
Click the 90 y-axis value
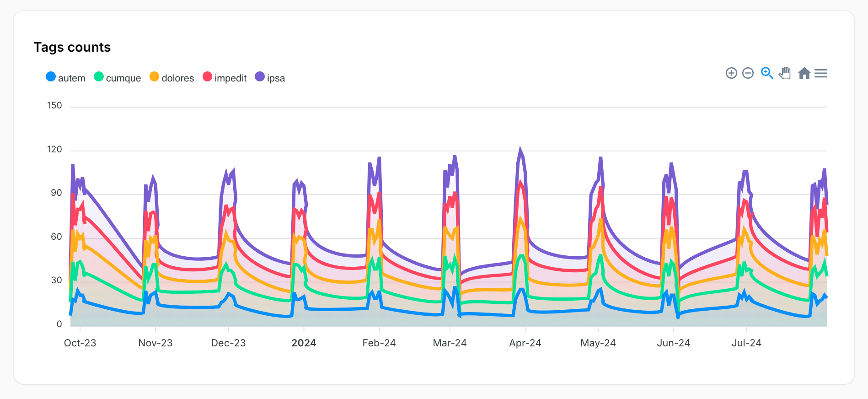coord(56,193)
